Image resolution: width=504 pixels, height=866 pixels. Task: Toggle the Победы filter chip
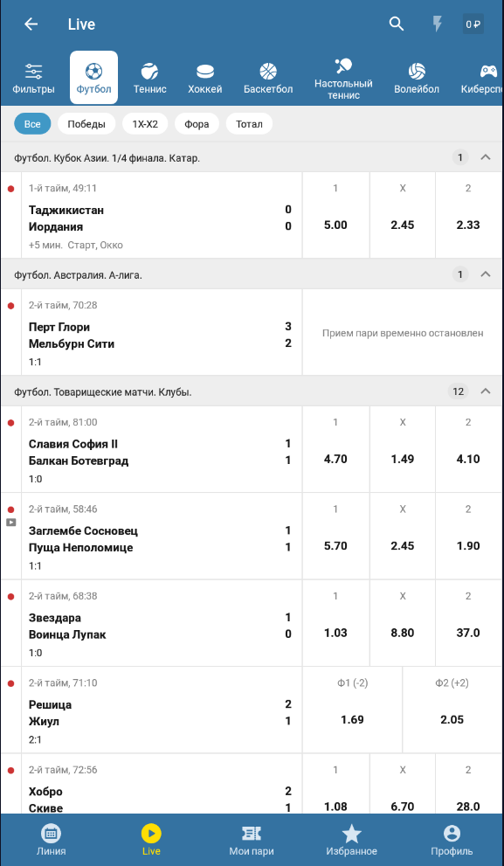pyautogui.click(x=86, y=124)
